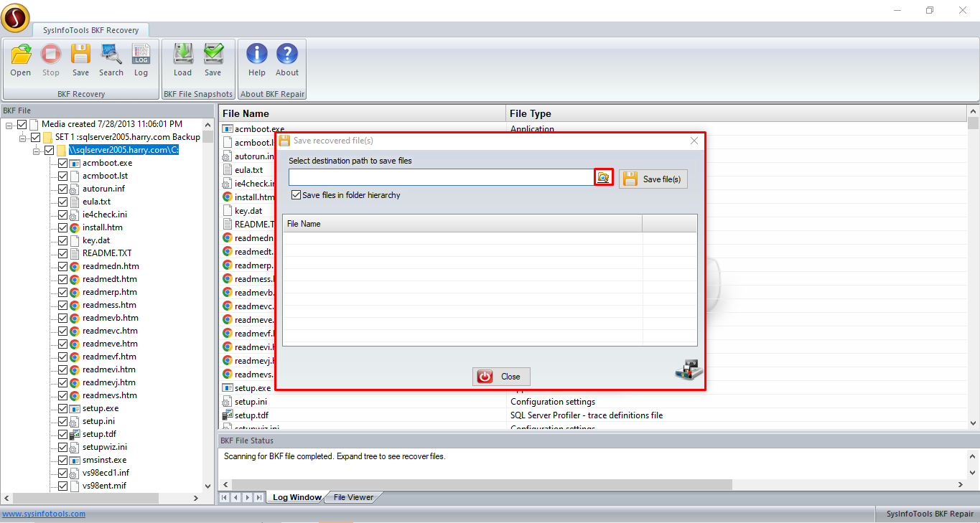Click the README.TXT file icon in tree
The height and width of the screenshot is (523, 980).
(x=75, y=253)
